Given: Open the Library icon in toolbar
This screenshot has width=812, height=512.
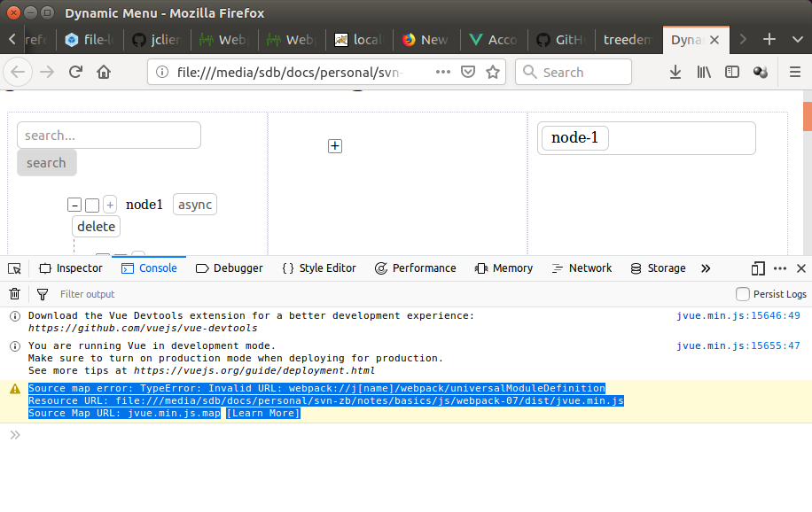Looking at the screenshot, I should 704,73.
